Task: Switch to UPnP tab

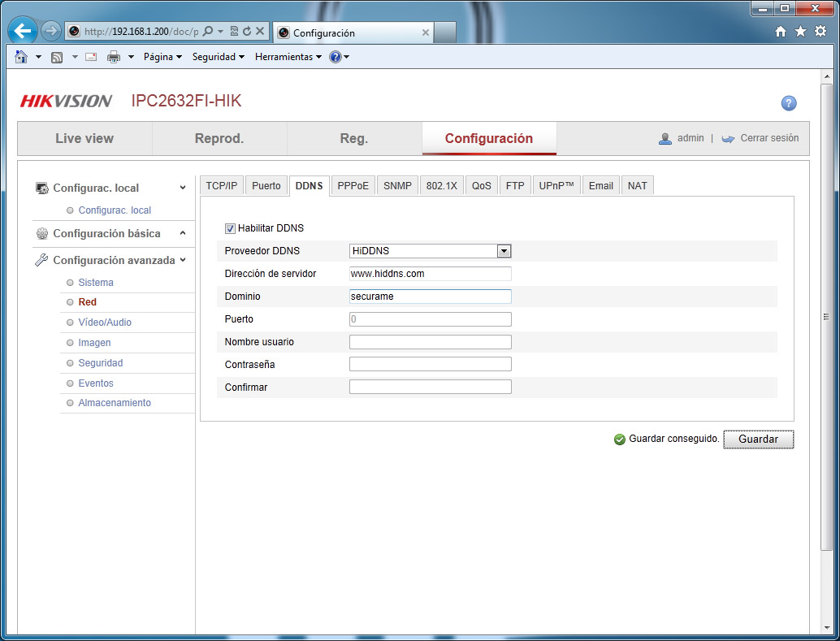Action: coord(556,186)
